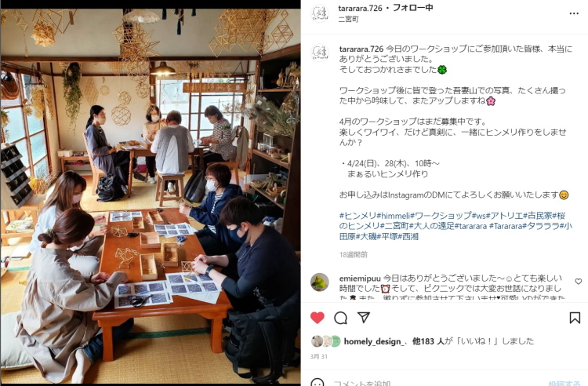Like emiemipuu's comment heart
The height and width of the screenshot is (386, 588).
point(579,282)
